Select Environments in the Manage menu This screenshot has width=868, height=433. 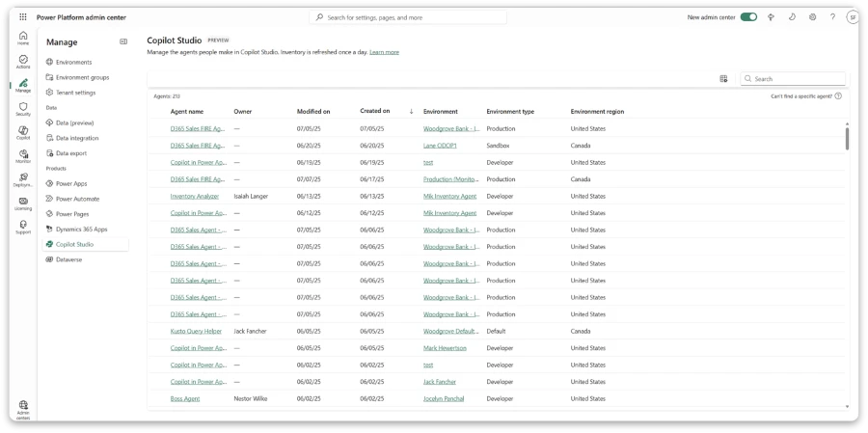coord(73,62)
